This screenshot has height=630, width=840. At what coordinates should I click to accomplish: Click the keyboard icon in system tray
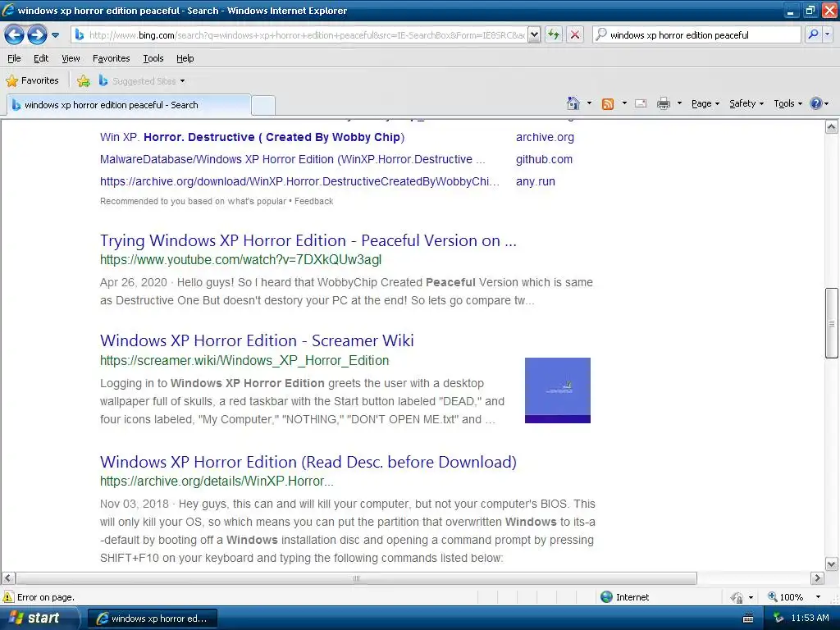click(x=748, y=619)
